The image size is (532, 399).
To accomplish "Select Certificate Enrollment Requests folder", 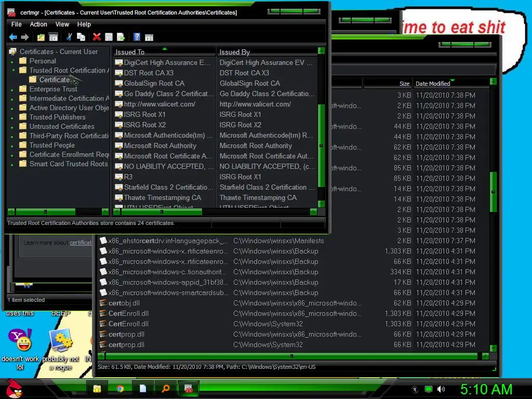I will [69, 154].
